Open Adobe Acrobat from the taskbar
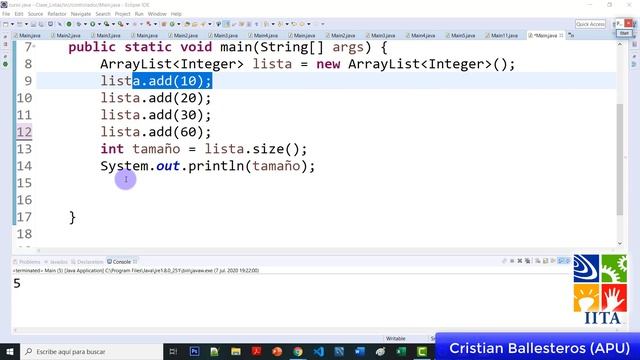The image size is (640, 360). point(256,351)
